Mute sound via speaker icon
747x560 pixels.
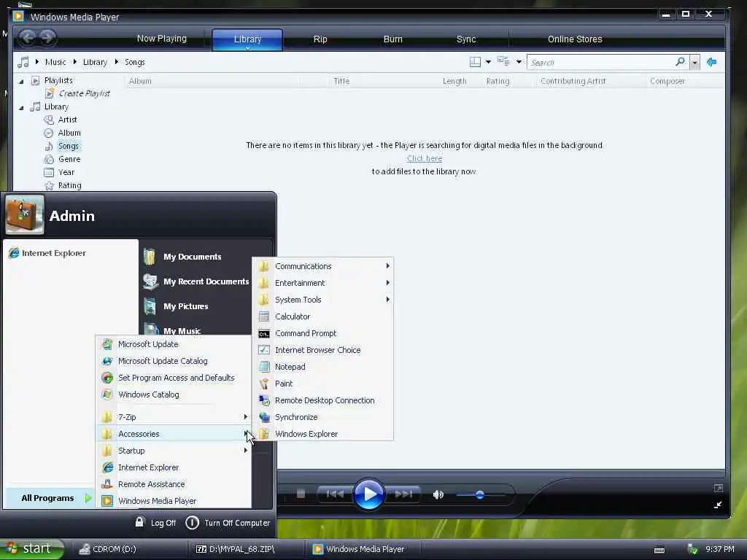(x=438, y=495)
